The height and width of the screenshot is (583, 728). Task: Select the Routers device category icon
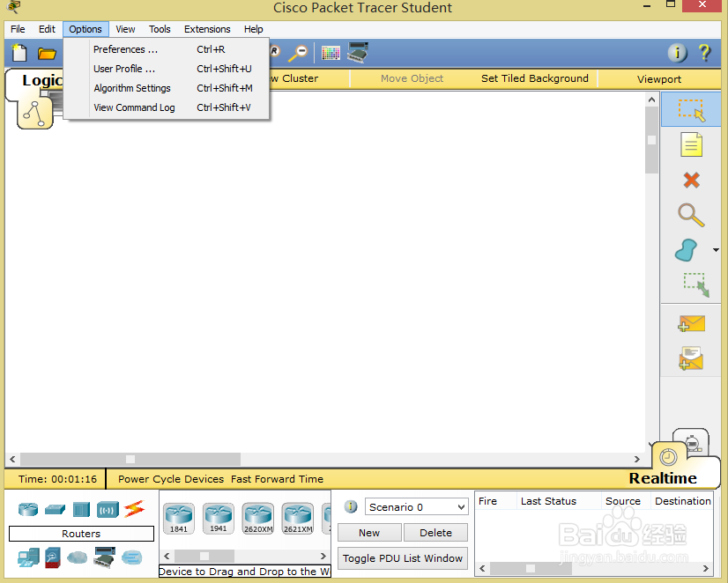click(28, 509)
